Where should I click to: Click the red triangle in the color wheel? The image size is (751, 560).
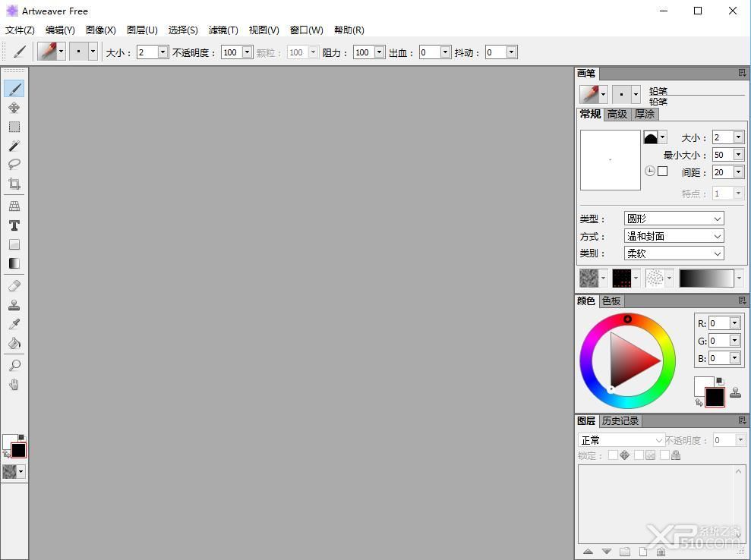(x=633, y=360)
